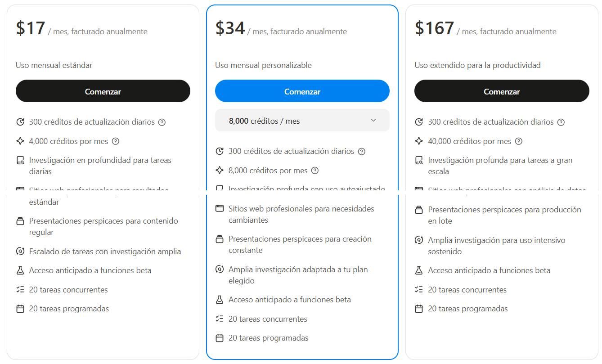Click help icon beside "40,000 créditos por mes"
Viewport: 602px width, 364px height.
[518, 141]
